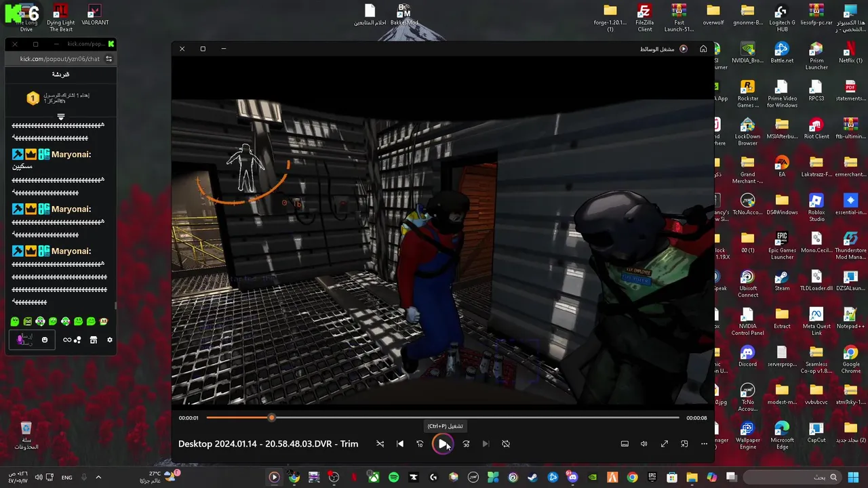Open the Recycle Bin on desktop
The image size is (868, 488).
tap(26, 435)
